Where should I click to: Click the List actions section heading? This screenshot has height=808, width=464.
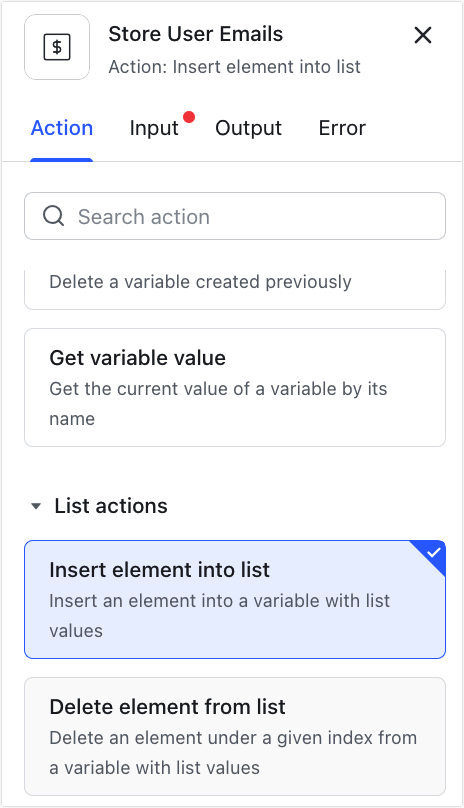pos(111,506)
